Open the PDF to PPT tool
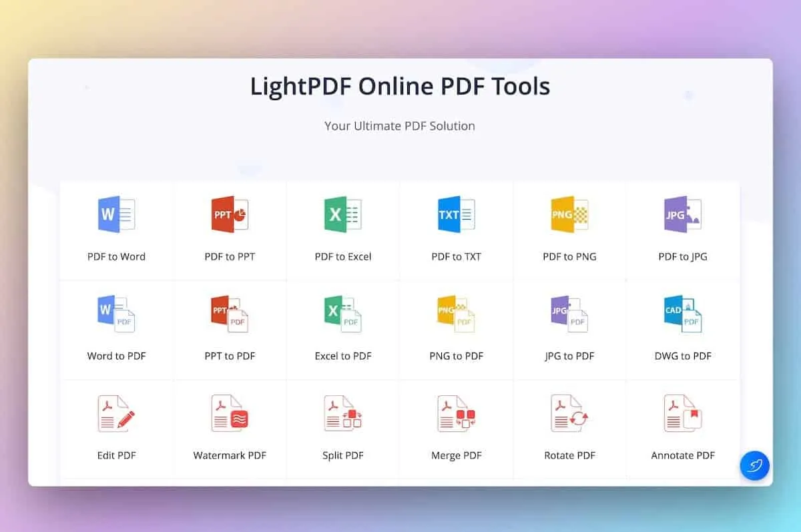Image resolution: width=801 pixels, height=532 pixels. (x=230, y=214)
